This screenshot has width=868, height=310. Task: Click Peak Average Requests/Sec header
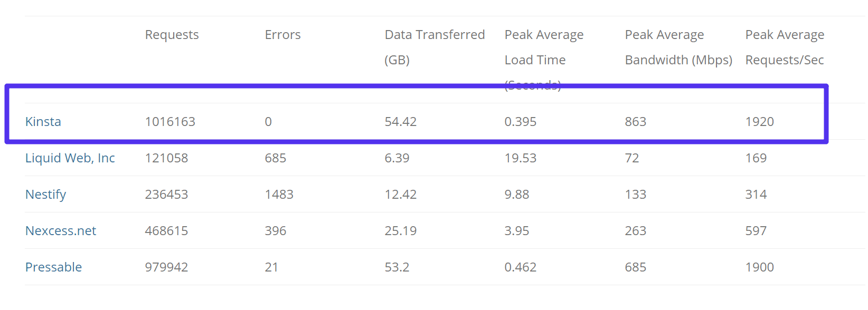point(785,47)
